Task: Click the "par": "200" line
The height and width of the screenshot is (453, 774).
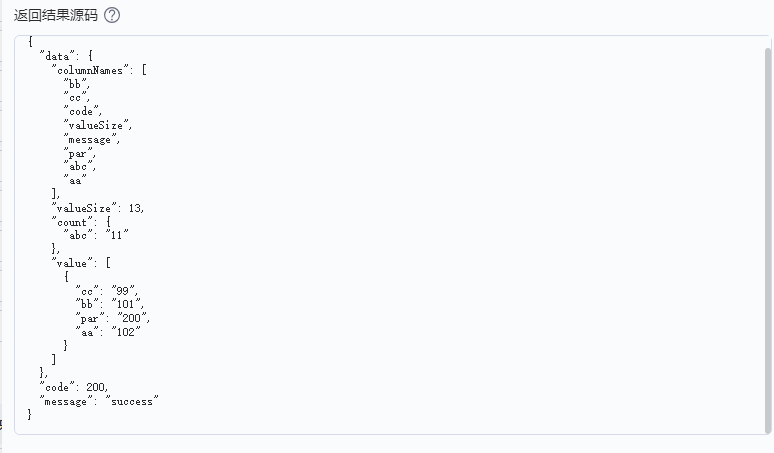Action: (113, 318)
